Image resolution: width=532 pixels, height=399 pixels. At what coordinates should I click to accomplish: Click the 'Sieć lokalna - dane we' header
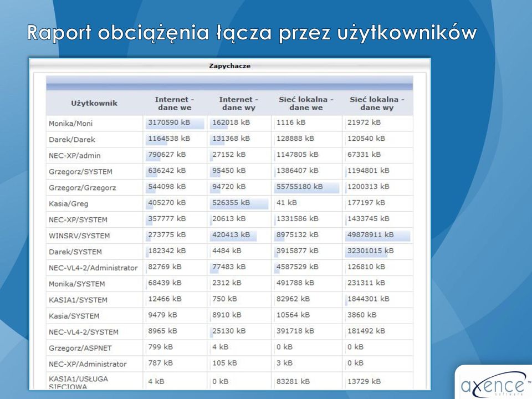pos(306,103)
